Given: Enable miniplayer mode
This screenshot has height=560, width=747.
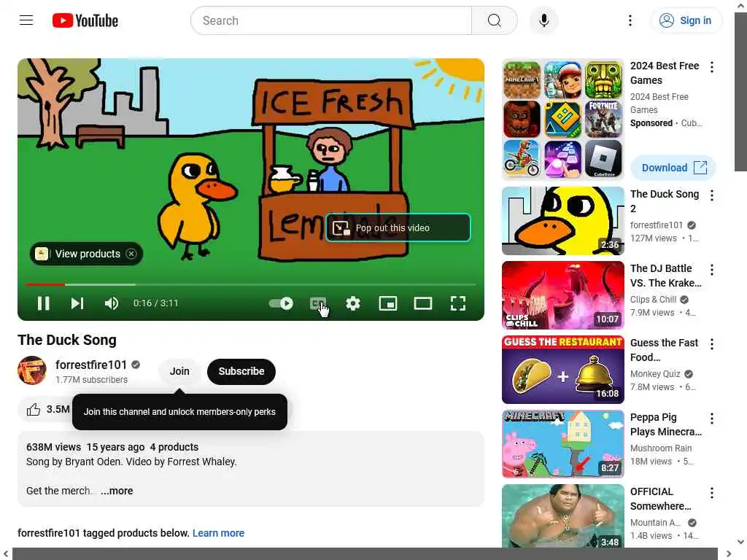Looking at the screenshot, I should pos(388,303).
